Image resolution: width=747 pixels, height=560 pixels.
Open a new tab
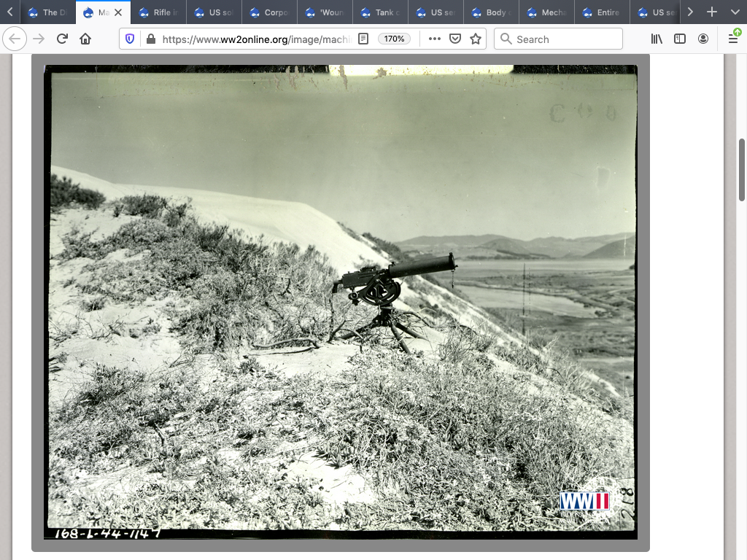click(712, 12)
